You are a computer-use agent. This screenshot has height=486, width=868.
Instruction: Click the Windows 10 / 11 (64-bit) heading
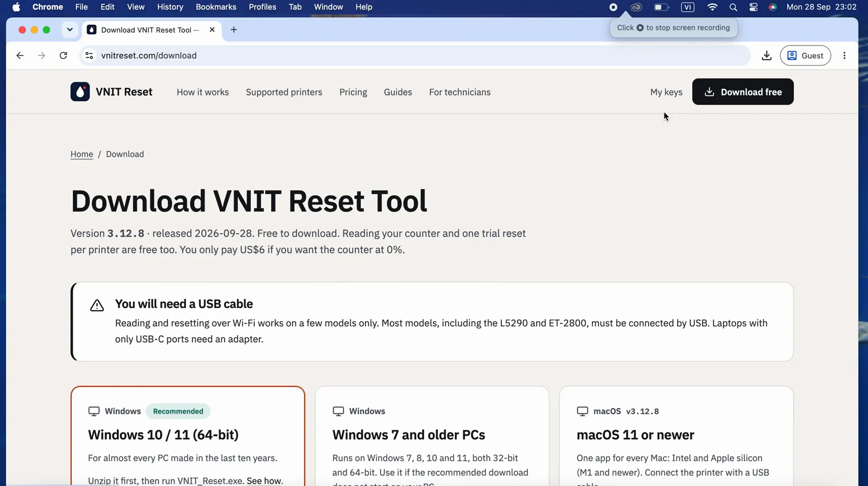[163, 435]
